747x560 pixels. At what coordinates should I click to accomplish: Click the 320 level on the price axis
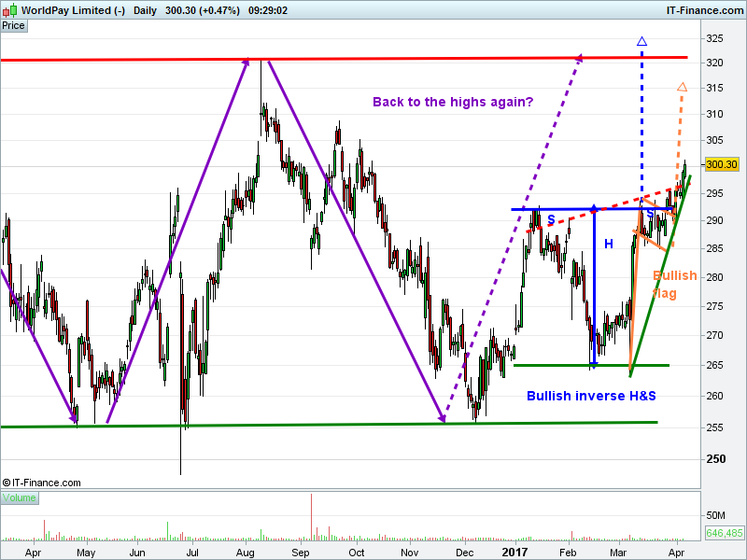(714, 63)
